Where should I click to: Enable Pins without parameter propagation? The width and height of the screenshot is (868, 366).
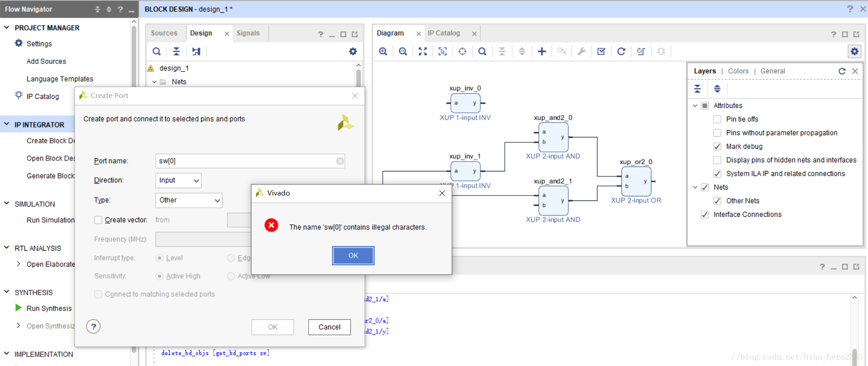click(717, 133)
